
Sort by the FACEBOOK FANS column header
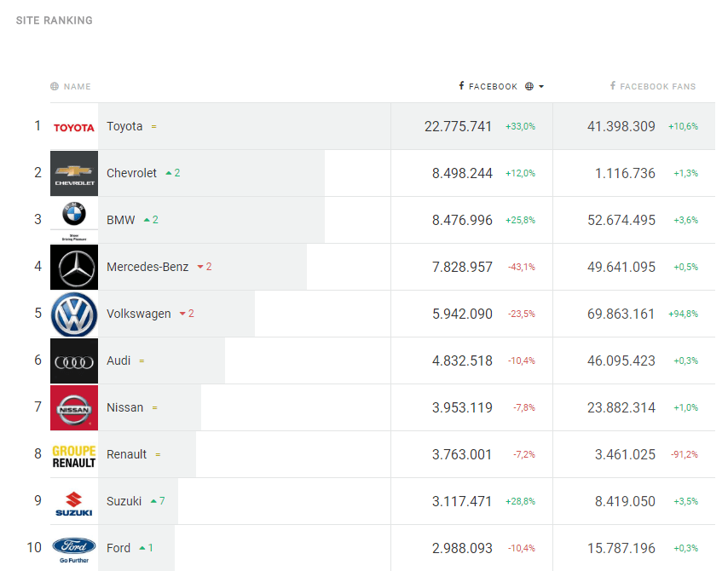click(658, 86)
